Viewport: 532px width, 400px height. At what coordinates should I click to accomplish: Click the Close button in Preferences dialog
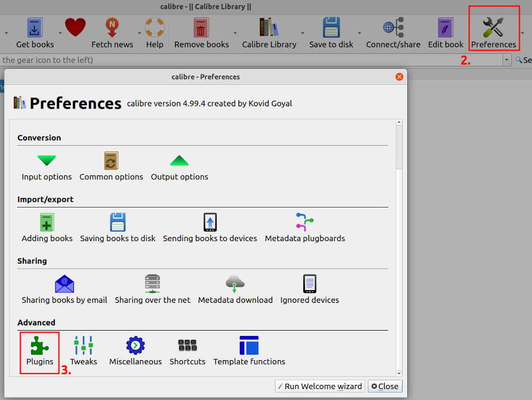point(385,387)
